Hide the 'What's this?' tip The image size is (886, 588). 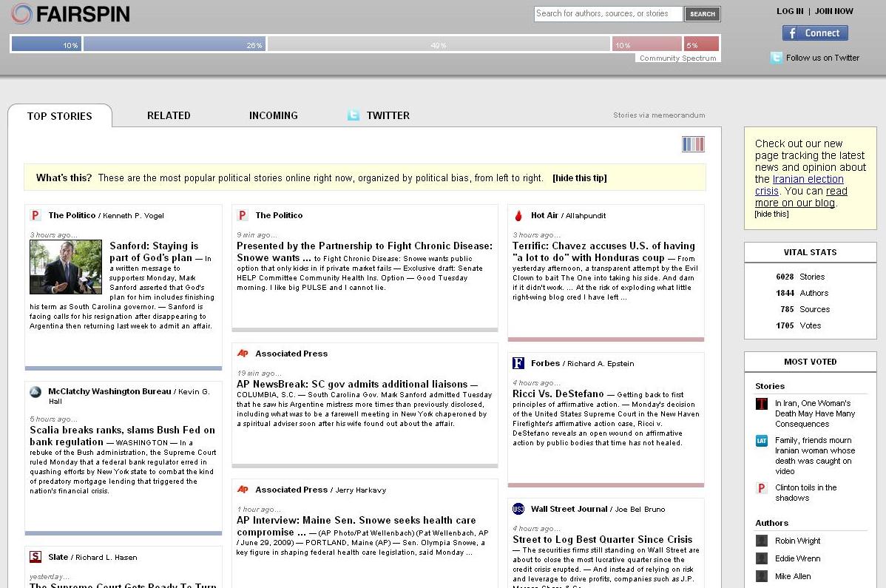(x=579, y=178)
